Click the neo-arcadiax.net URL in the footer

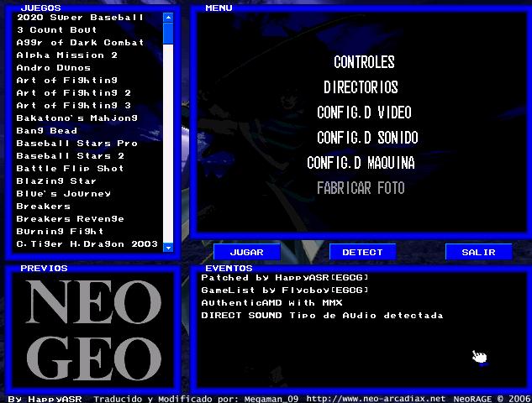[x=376, y=399]
